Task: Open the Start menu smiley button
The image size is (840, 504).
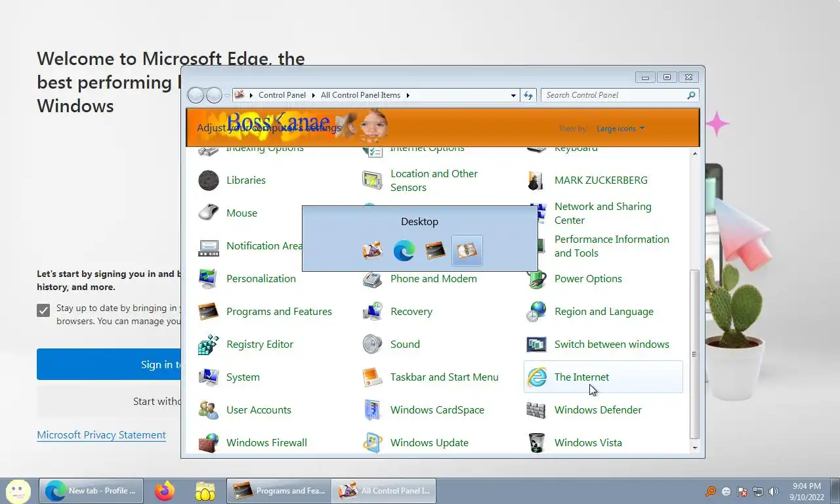Action: click(18, 490)
